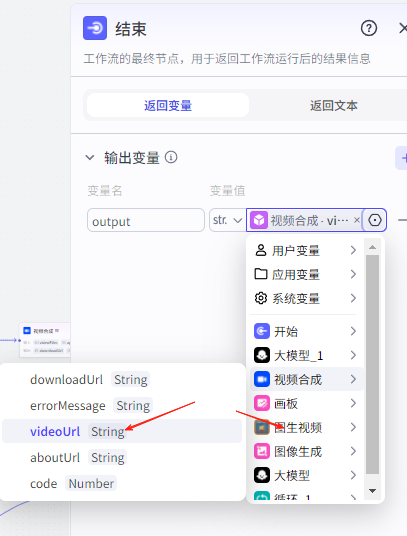This screenshot has width=407, height=536.
Task: Click the info icon beside 输出变量
Action: (171, 157)
